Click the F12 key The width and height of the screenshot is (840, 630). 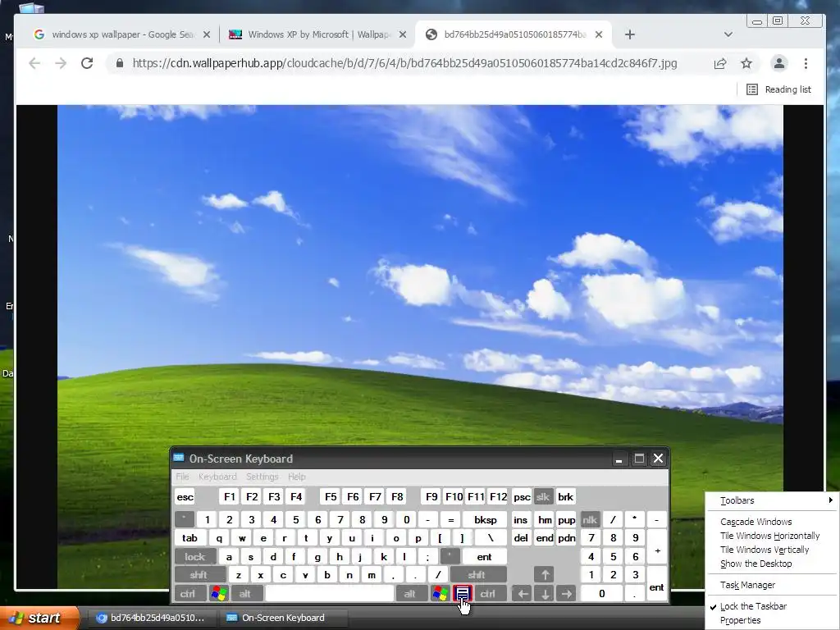(x=498, y=496)
